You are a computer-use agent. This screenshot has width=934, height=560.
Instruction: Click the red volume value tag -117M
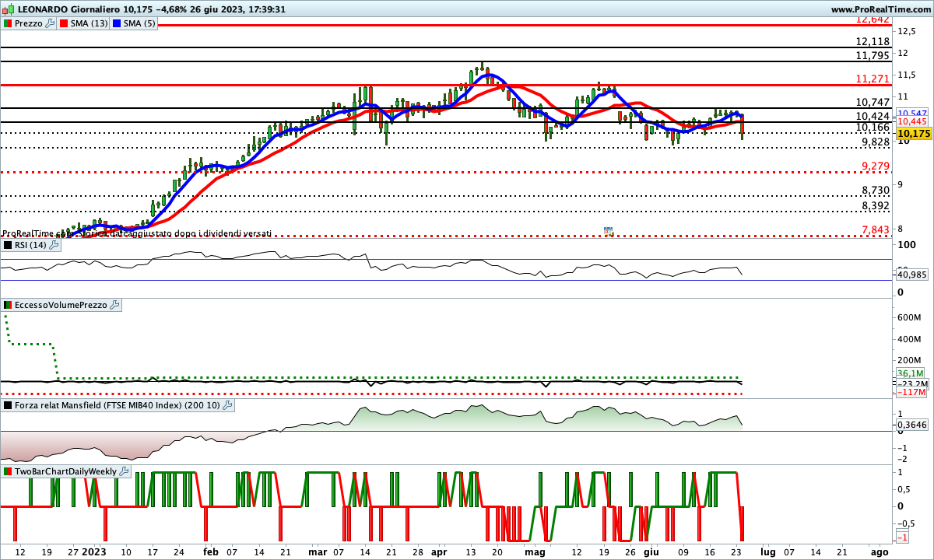912,393
